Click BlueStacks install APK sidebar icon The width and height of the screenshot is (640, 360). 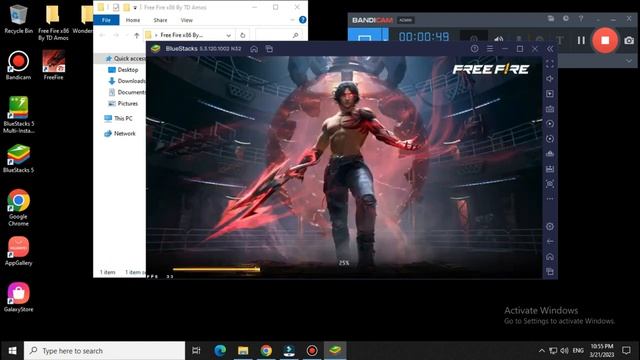tap(550, 154)
